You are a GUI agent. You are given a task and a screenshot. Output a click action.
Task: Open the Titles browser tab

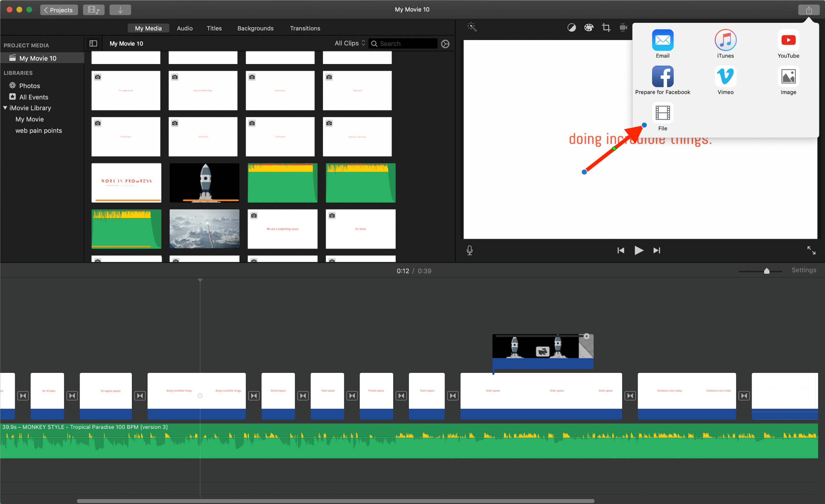pyautogui.click(x=214, y=28)
